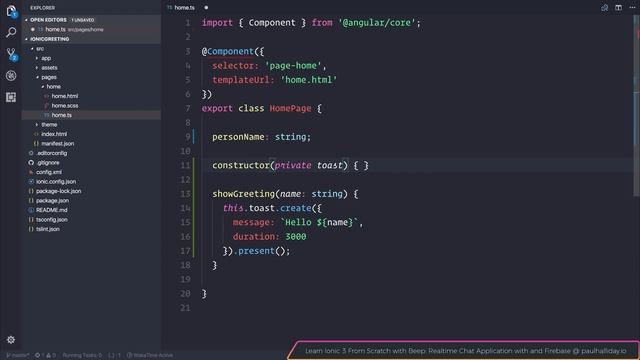Click 'HomePage' class name on line 7

(290, 108)
